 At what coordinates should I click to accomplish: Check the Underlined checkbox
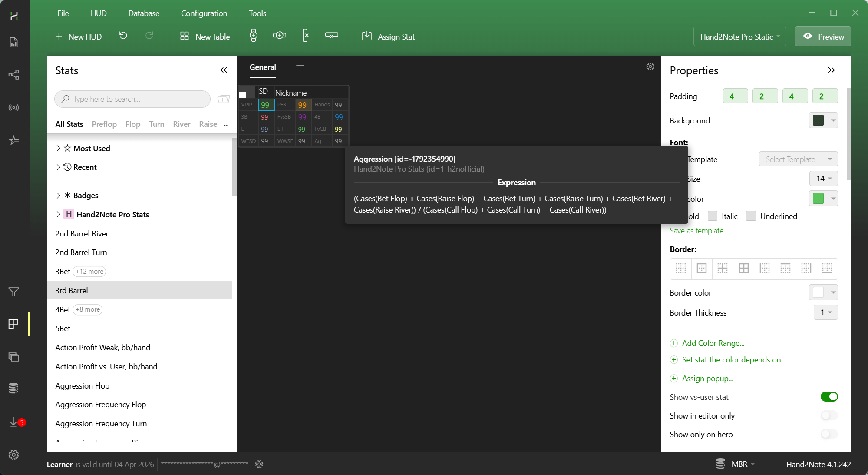pos(751,216)
